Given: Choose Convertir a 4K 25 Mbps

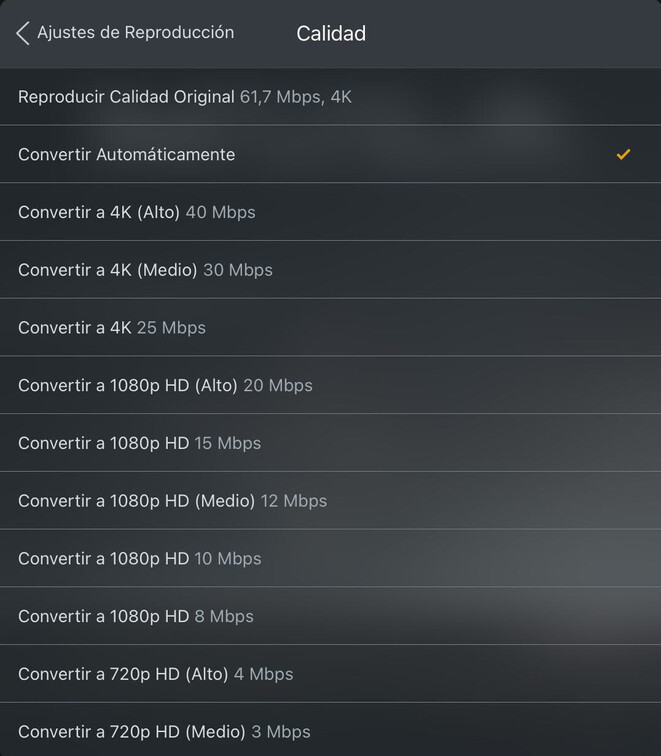Looking at the screenshot, I should pos(112,328).
